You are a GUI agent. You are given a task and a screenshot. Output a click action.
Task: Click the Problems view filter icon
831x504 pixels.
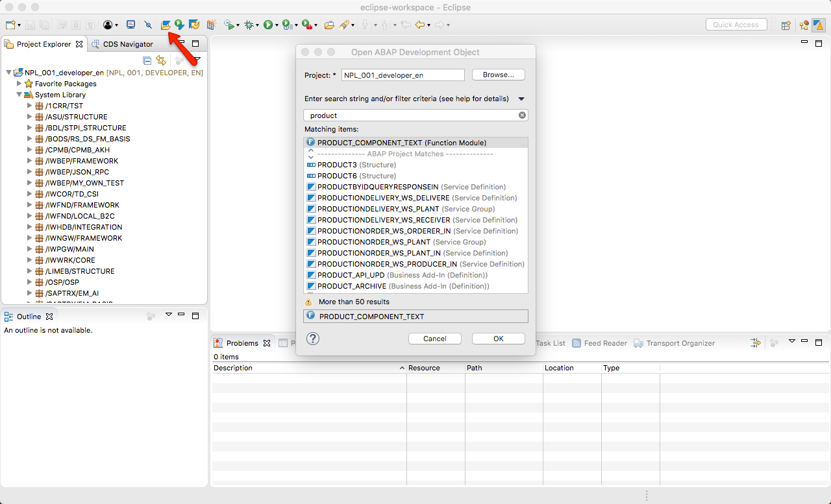point(756,342)
